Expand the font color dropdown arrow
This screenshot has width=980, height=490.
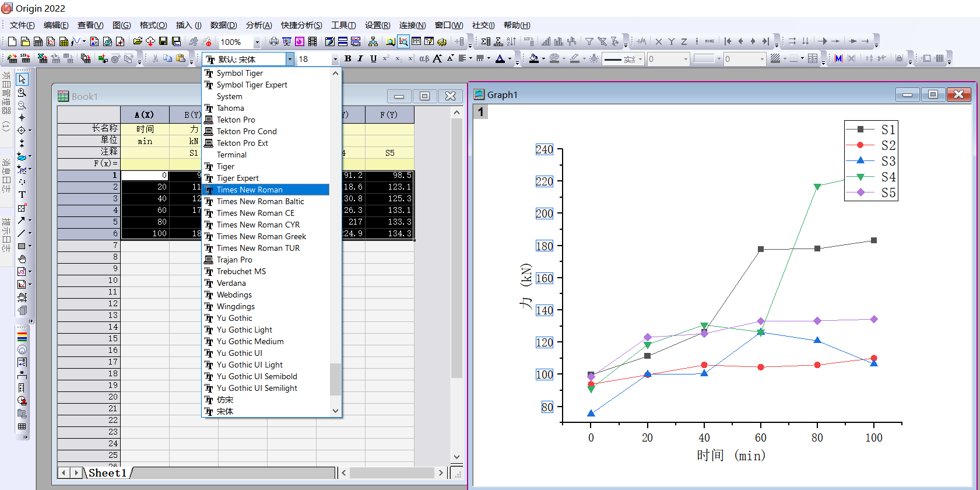(x=510, y=59)
